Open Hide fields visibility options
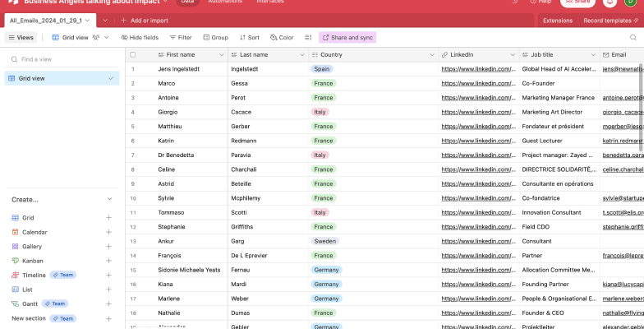 (140, 38)
